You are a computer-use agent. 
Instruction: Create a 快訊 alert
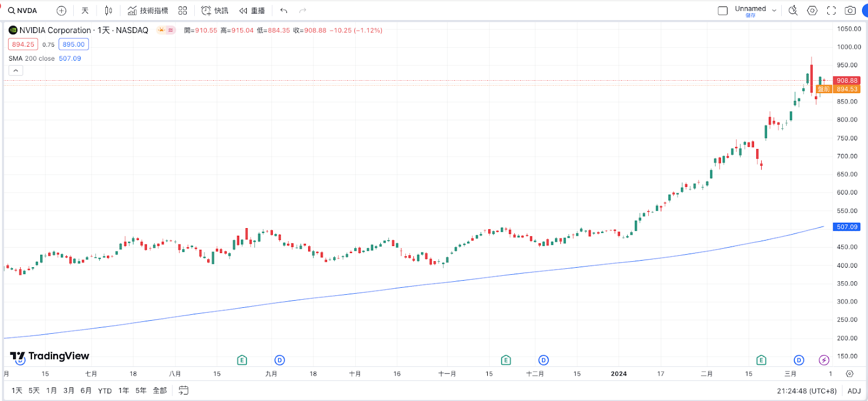click(x=215, y=11)
